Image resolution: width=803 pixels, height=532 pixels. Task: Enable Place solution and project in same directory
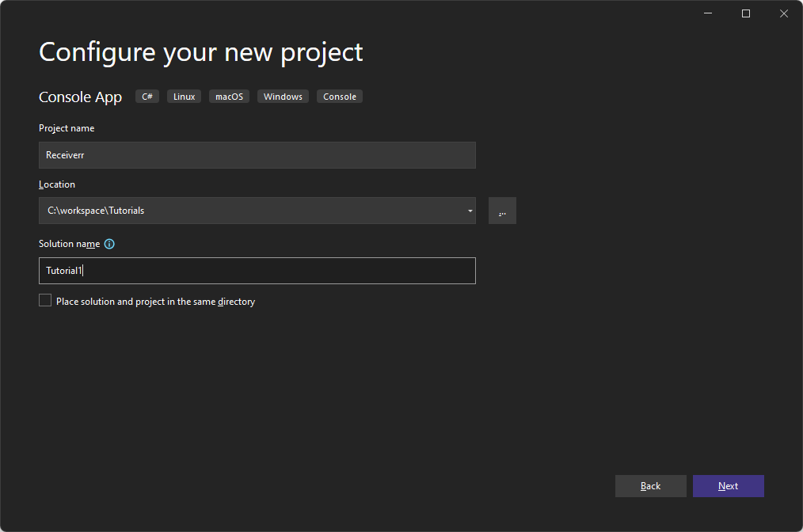pos(45,300)
